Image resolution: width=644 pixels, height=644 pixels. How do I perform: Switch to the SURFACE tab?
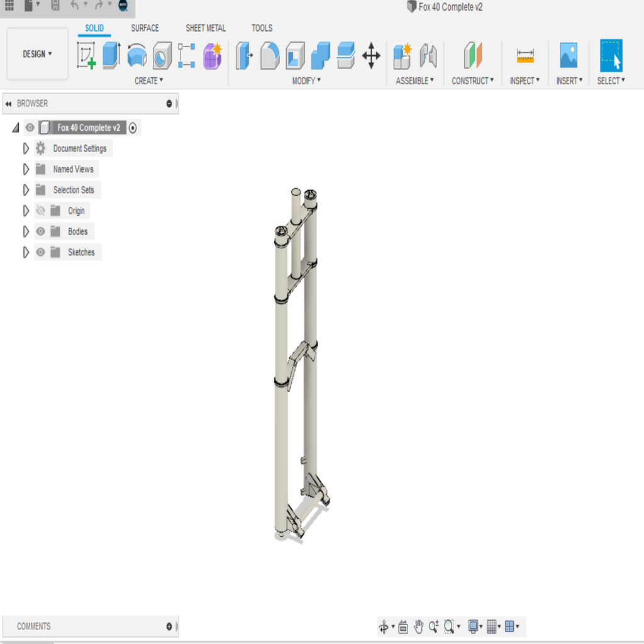coord(145,28)
